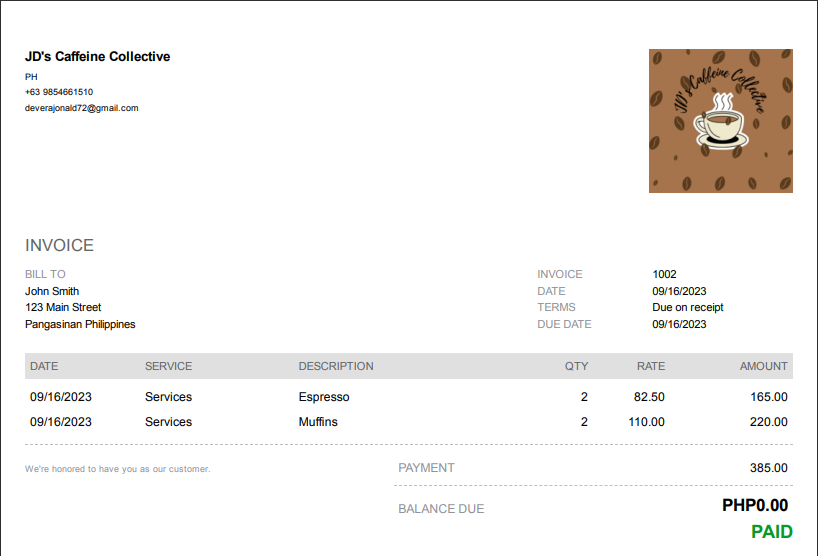Click the company name heading at top
The height and width of the screenshot is (556, 818).
click(97, 57)
